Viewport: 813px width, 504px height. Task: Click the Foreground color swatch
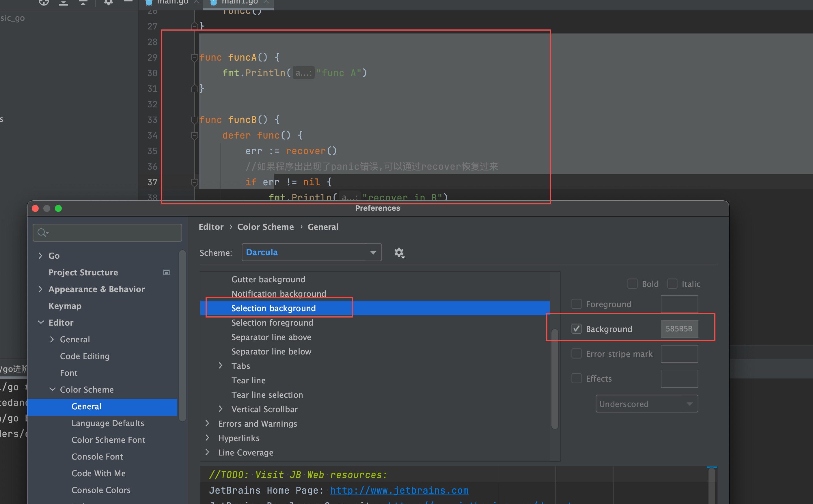(679, 304)
